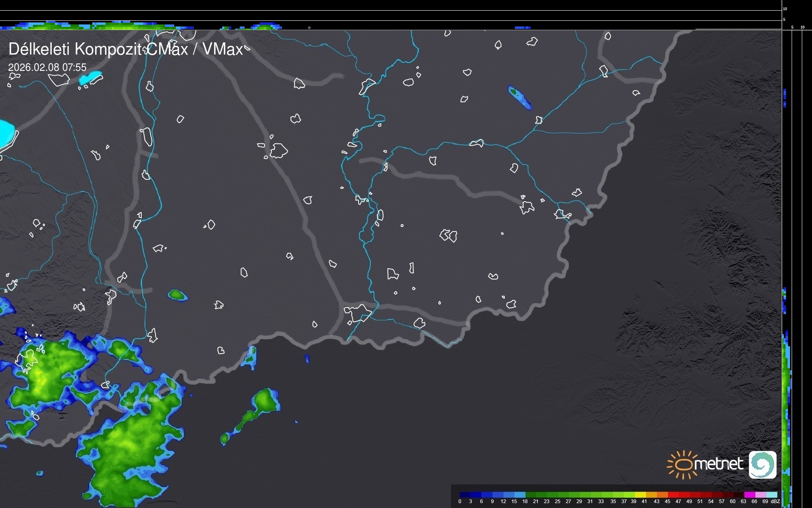Image resolution: width=812 pixels, height=508 pixels.
Task: Click the pink 66 dBZ legend swatch
Action: click(x=760, y=495)
